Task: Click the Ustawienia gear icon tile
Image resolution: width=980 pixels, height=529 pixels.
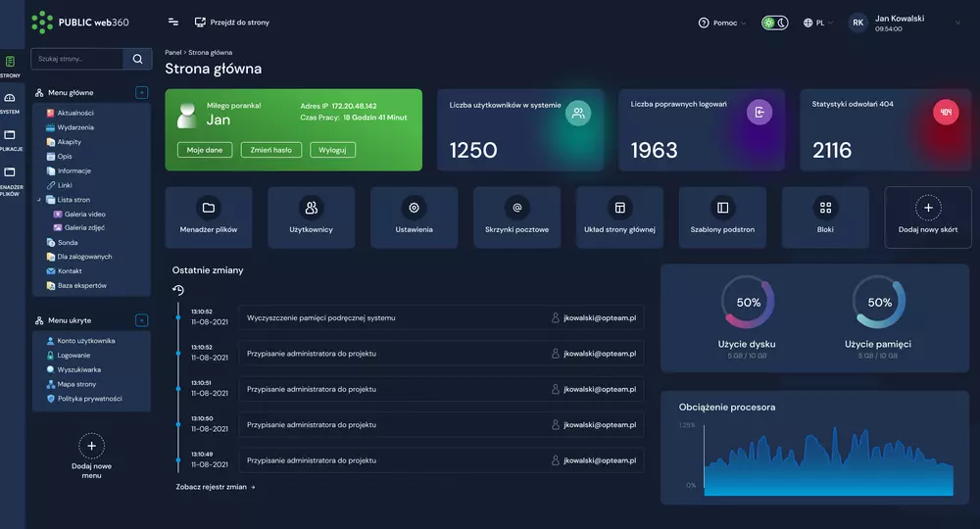Action: [x=414, y=216]
